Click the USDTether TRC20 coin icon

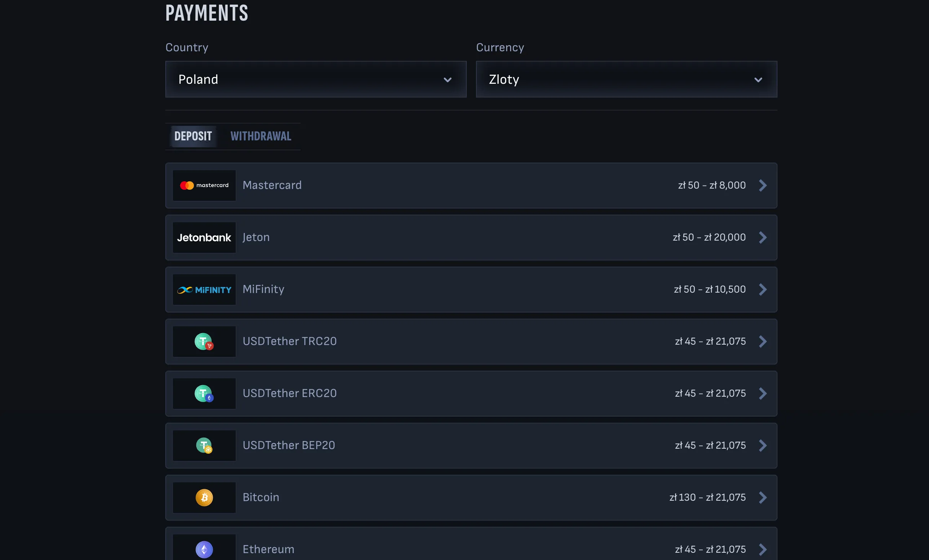(204, 342)
